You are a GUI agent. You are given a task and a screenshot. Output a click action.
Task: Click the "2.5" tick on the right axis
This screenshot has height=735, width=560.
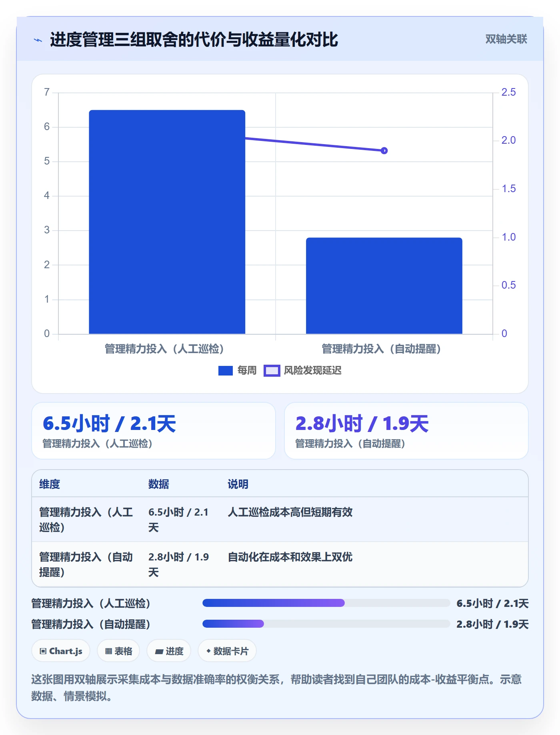coord(508,92)
